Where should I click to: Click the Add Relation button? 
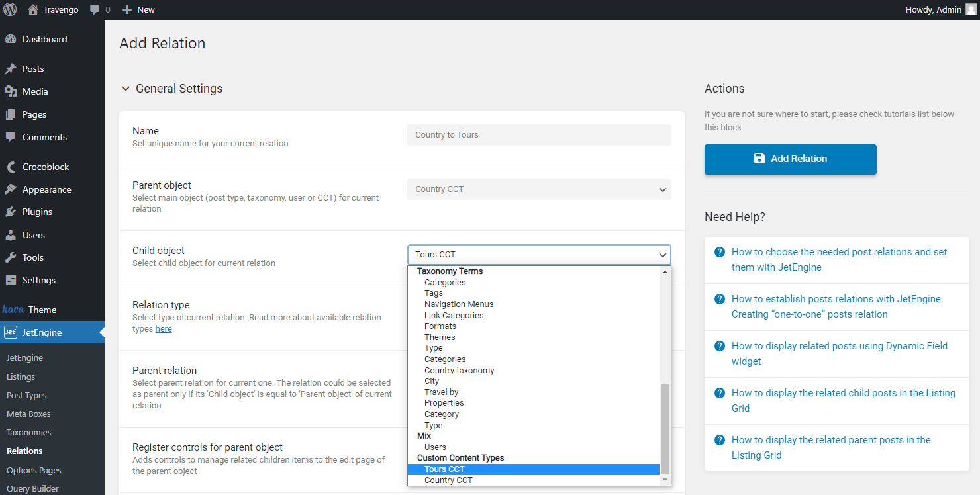791,159
